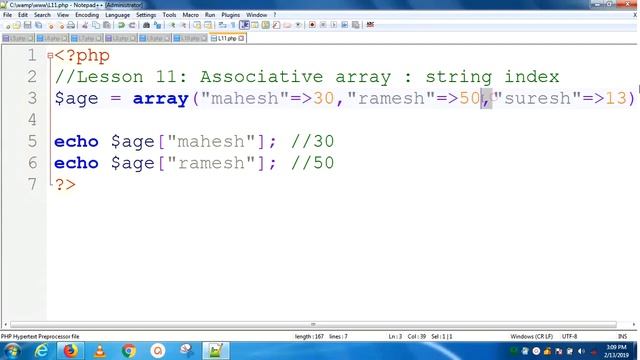Click the INS insert mode indicator

tap(622, 336)
